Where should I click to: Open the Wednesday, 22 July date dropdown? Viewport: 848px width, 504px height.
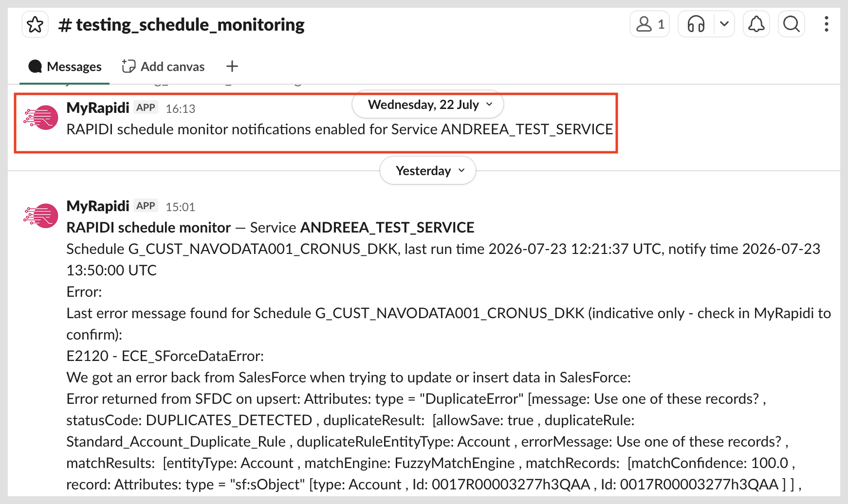click(x=428, y=105)
